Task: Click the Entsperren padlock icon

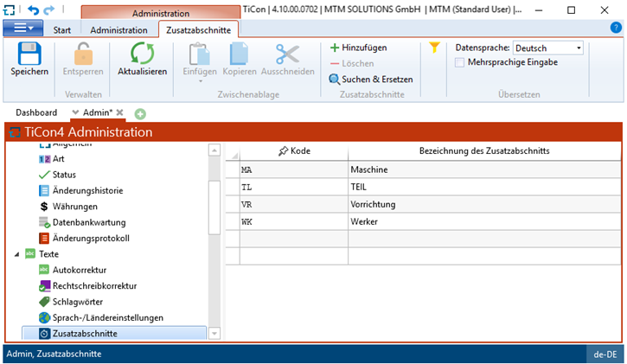Action: (x=83, y=53)
